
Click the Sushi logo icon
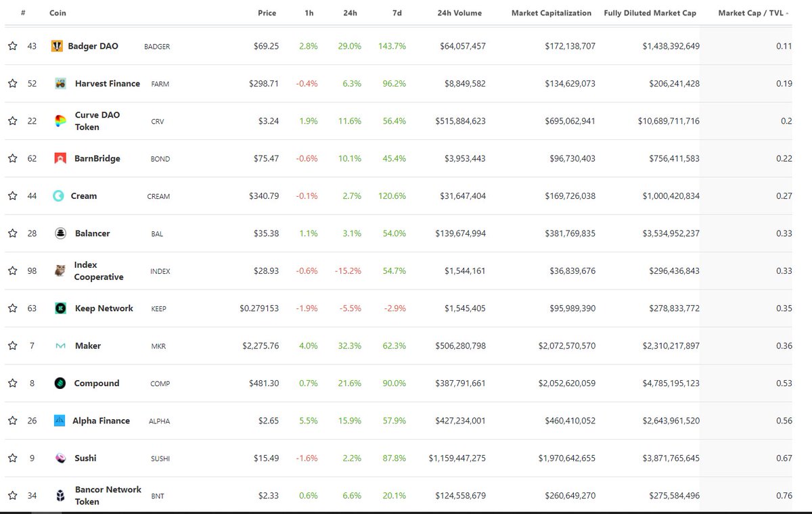(x=60, y=458)
